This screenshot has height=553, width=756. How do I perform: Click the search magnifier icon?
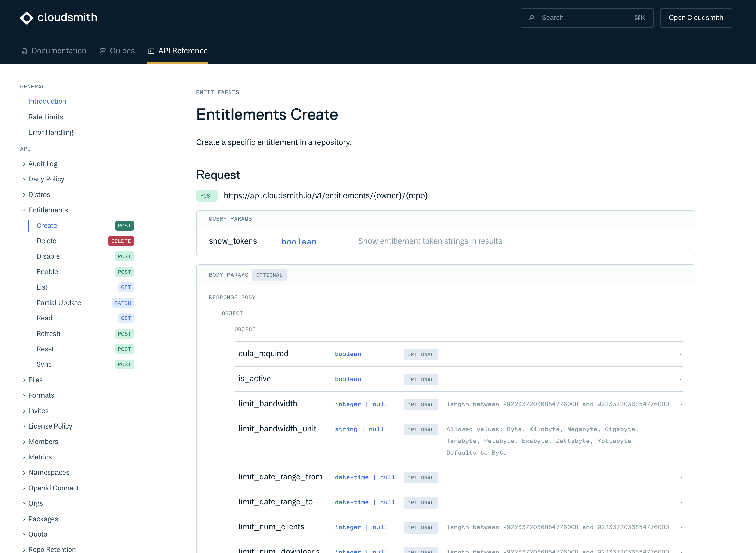(531, 18)
